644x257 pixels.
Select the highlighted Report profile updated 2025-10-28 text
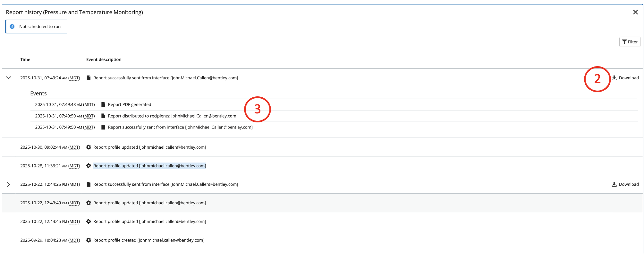[149, 166]
